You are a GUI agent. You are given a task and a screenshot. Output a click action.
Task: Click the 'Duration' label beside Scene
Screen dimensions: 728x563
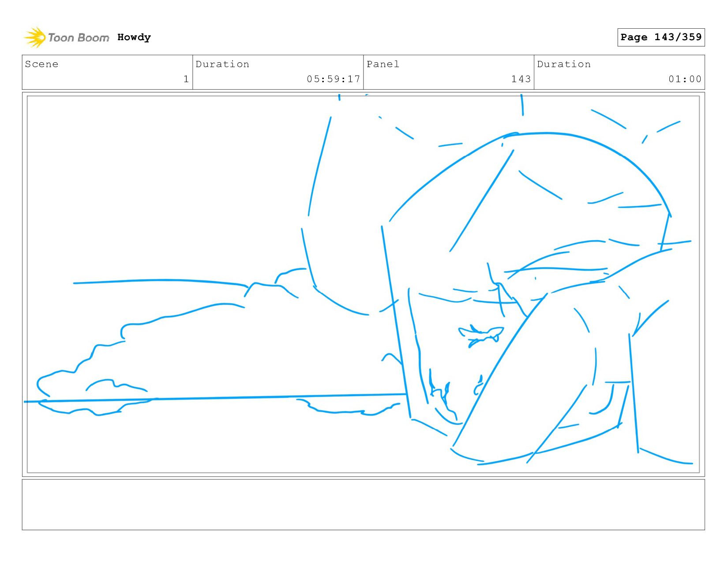[222, 64]
